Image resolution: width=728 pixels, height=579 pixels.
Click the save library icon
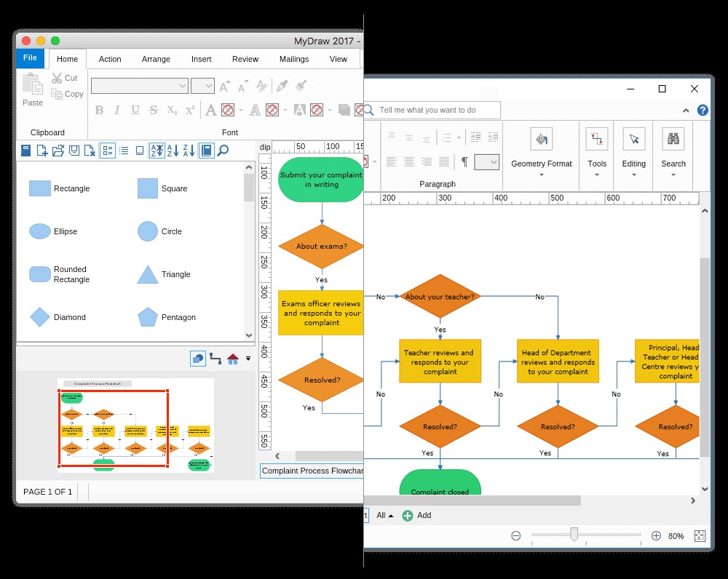coord(74,151)
